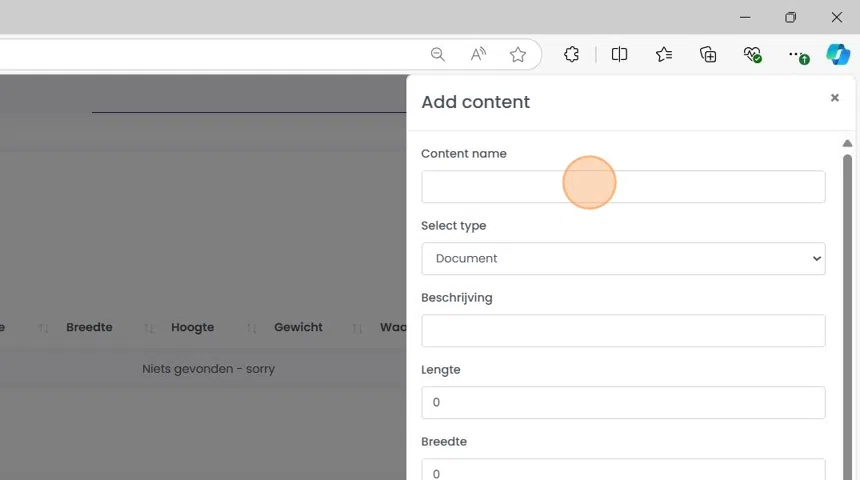Open the Extensions puzzle icon
860x480 pixels.
(572, 55)
